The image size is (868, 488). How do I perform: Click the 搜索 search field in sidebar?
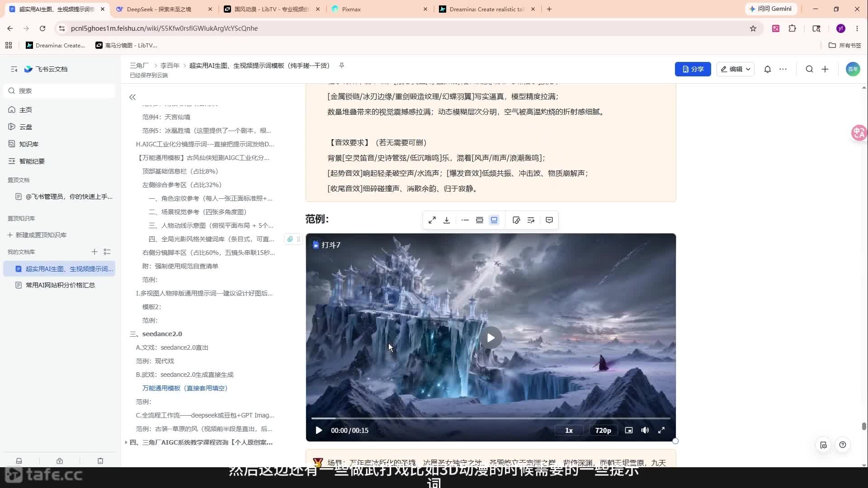(59, 91)
